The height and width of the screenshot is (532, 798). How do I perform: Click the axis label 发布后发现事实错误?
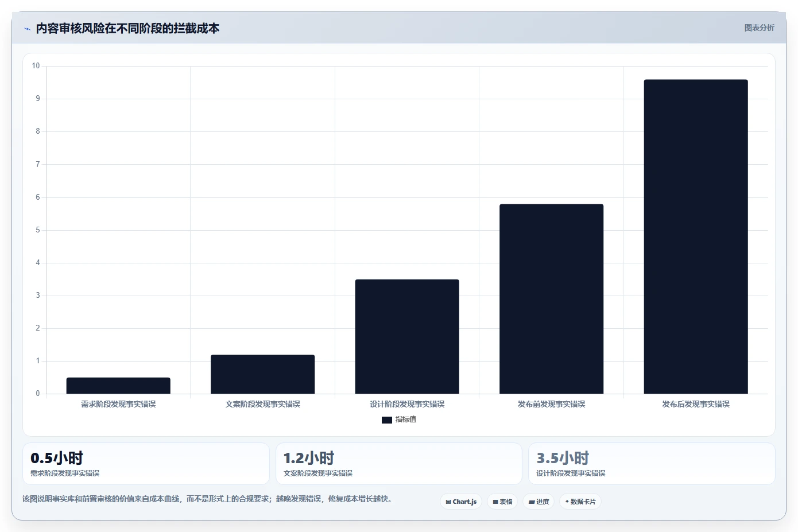coord(696,404)
